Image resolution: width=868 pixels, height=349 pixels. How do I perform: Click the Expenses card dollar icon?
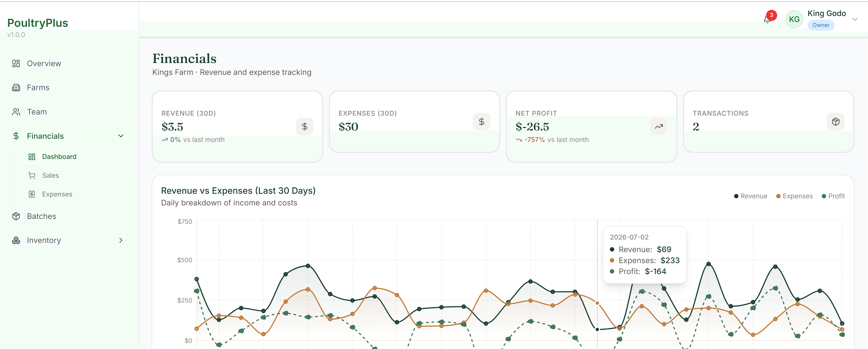coord(482,121)
